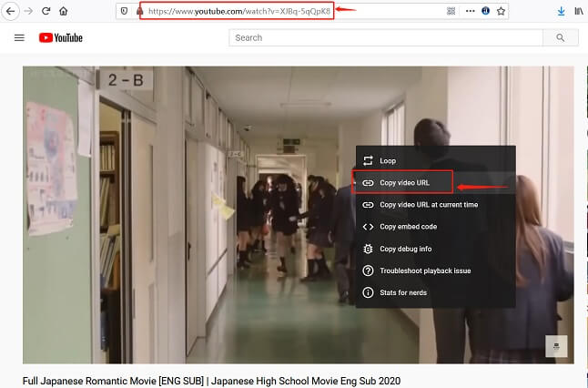
Task: Select Copy embed code
Action: point(436,227)
